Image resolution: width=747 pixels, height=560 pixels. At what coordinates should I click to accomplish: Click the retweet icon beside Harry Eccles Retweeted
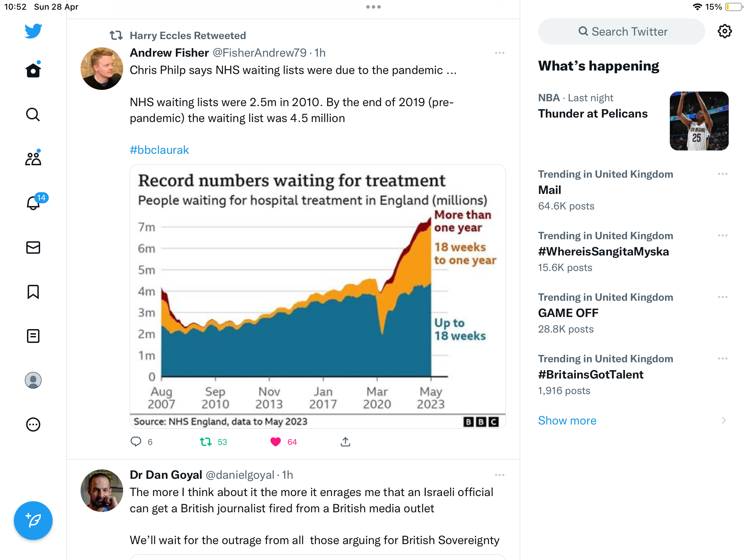click(x=116, y=35)
